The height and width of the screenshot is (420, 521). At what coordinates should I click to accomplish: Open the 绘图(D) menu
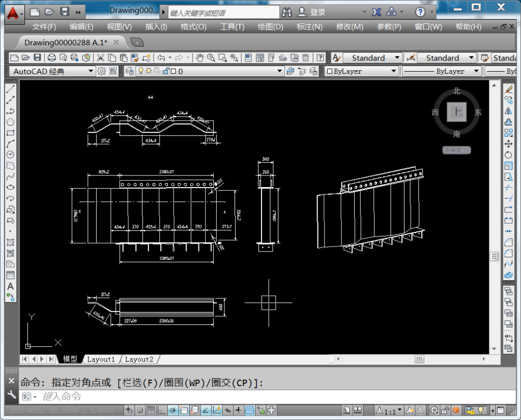[270, 27]
